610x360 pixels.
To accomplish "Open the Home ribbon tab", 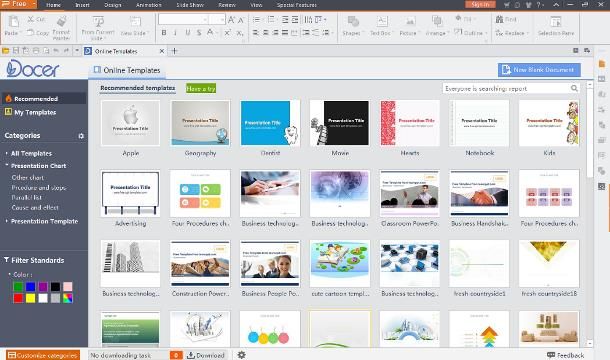I will [53, 5].
